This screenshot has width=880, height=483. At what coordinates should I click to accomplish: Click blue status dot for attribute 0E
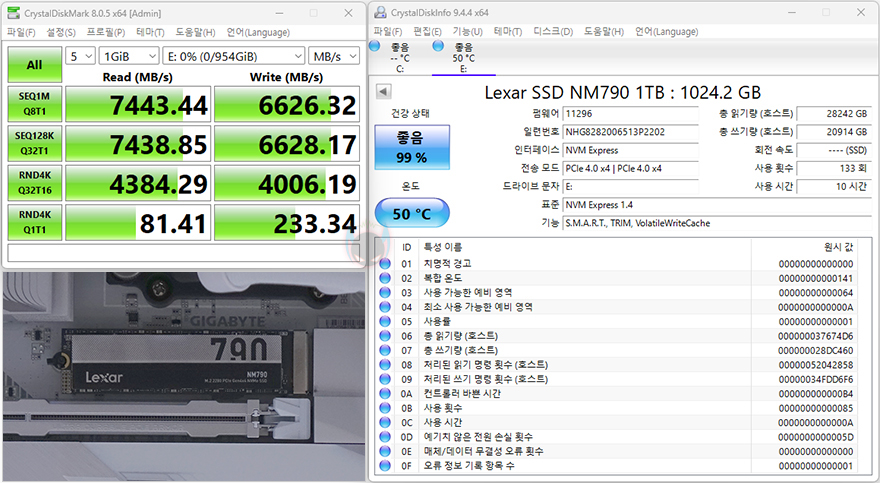coord(385,452)
